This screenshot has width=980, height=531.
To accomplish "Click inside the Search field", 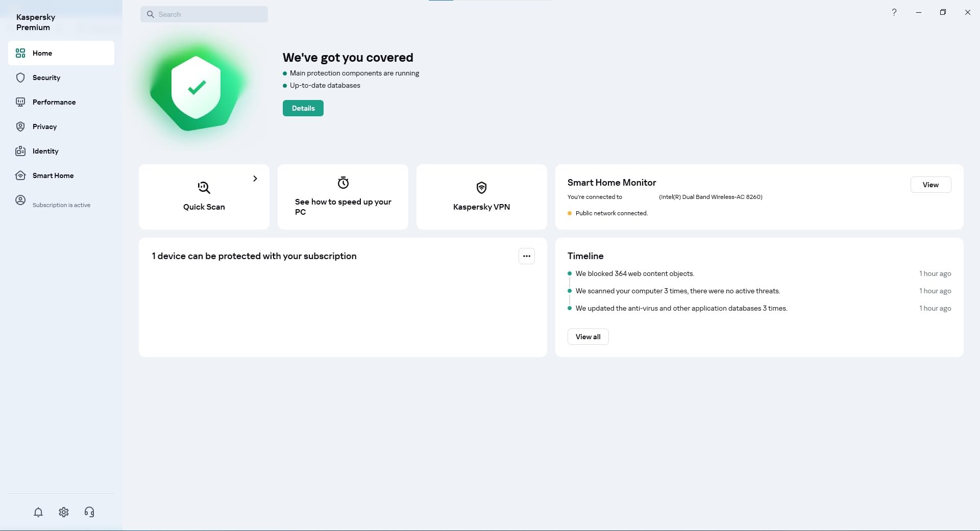I will (204, 14).
